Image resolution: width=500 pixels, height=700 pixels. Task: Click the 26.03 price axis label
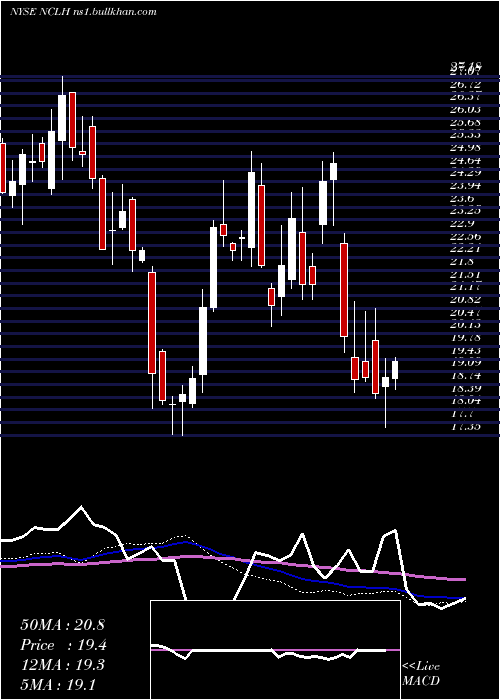[x=465, y=110]
